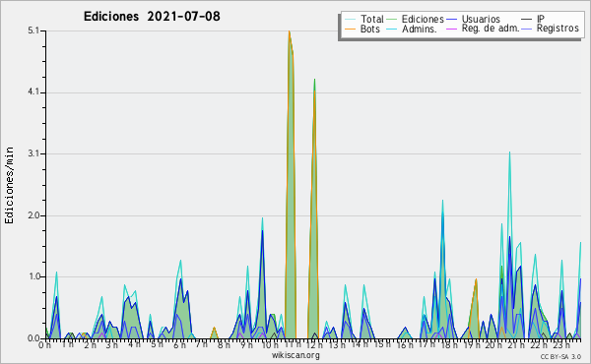Click the Usuarios peak near 10 h

[262, 231]
